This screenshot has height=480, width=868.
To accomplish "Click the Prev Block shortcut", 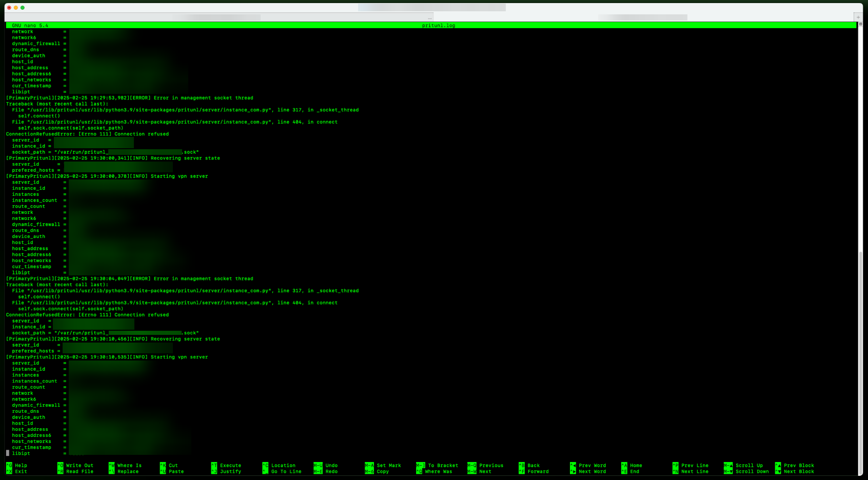I will coord(799,466).
